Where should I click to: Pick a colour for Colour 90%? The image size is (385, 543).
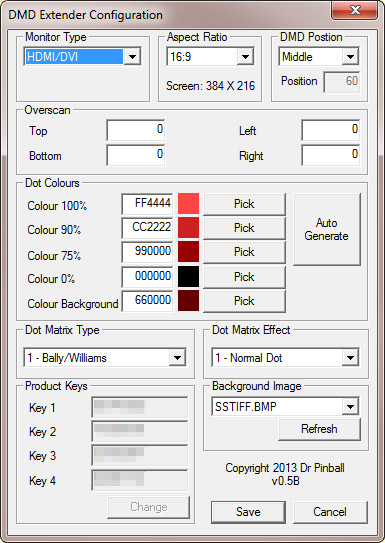point(244,229)
